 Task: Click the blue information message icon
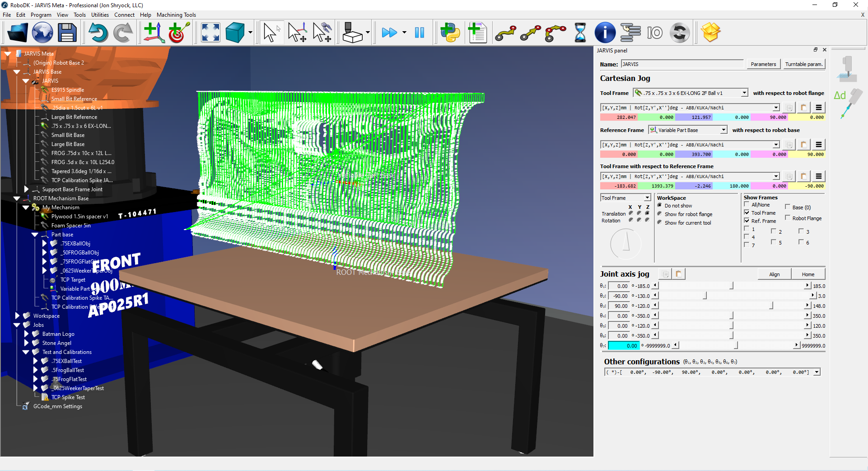pos(605,33)
